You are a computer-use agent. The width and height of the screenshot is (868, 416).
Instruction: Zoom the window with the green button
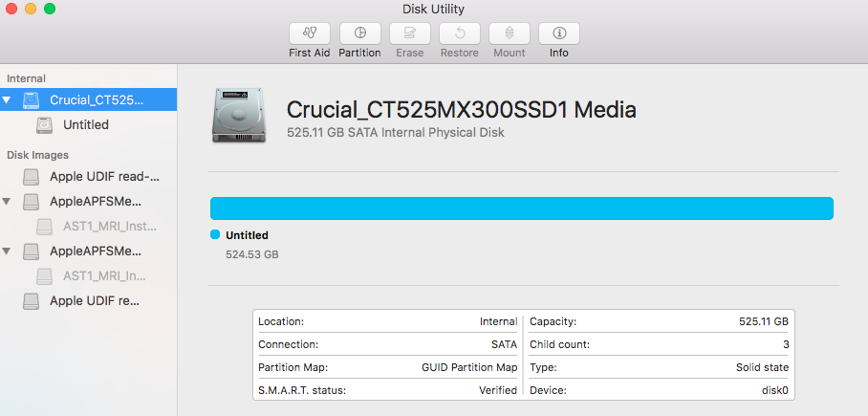click(x=50, y=9)
